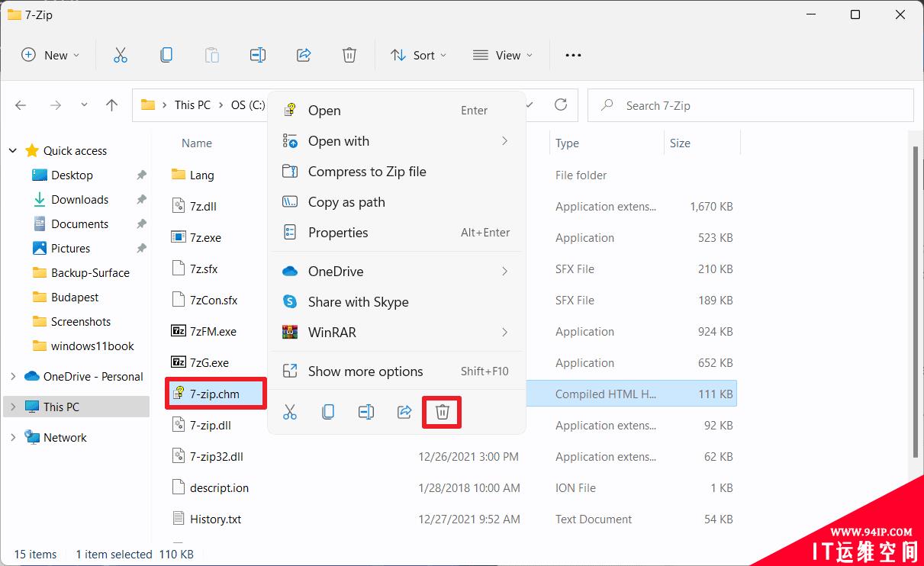Click the Delete trash icon in the toolbar

coord(349,55)
